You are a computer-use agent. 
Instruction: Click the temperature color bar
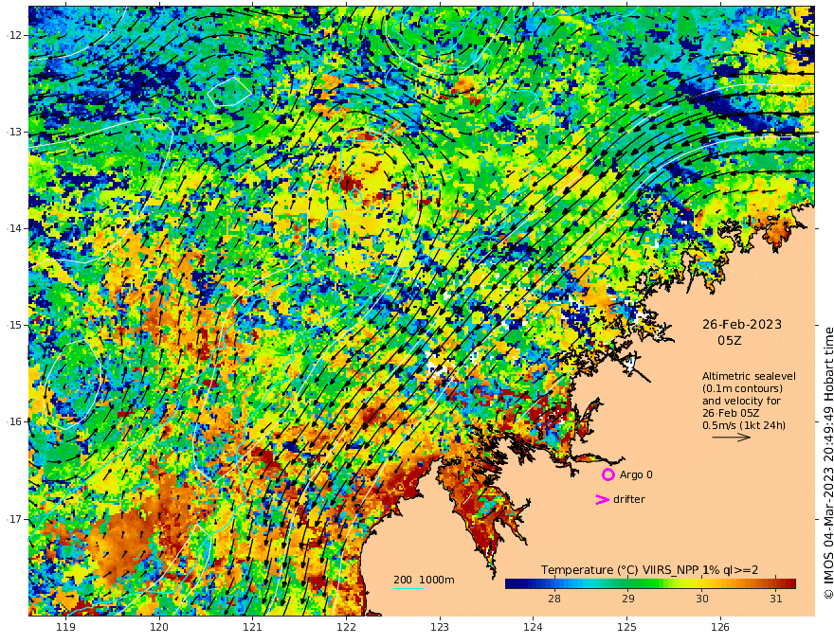650,583
